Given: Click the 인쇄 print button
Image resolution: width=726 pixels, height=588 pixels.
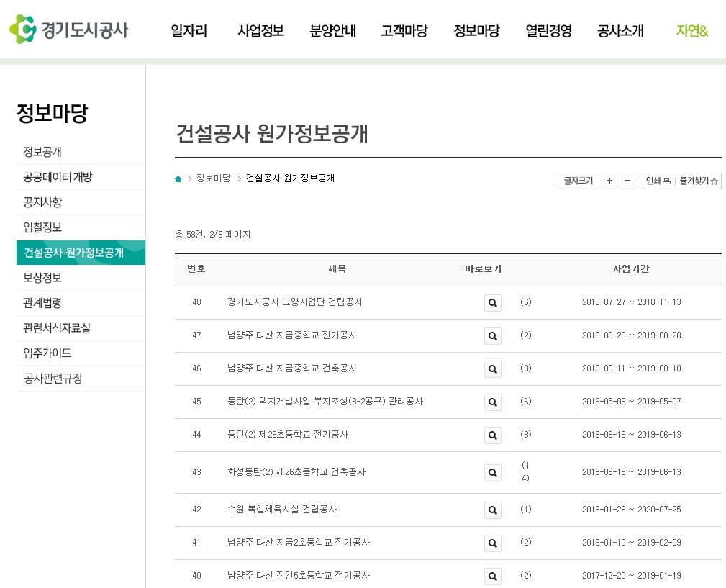Looking at the screenshot, I should pyautogui.click(x=658, y=181).
